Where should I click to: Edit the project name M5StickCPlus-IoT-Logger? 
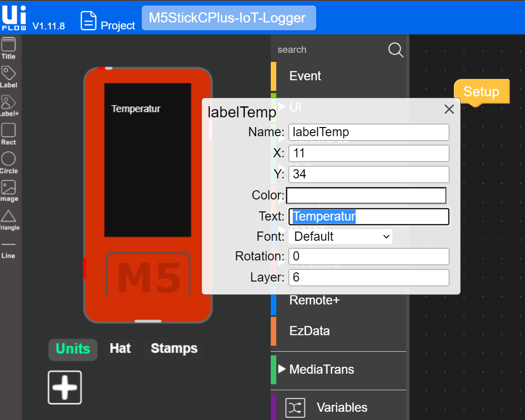229,18
